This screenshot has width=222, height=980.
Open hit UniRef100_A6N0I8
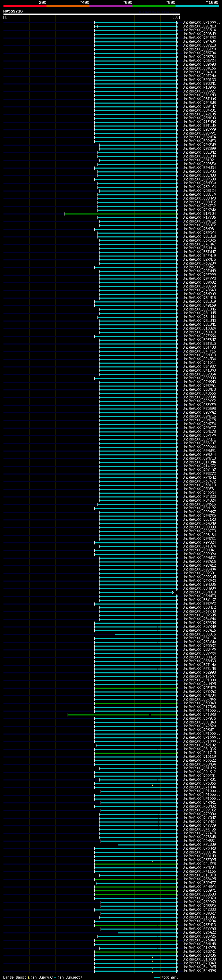pyautogui.click(x=199, y=592)
